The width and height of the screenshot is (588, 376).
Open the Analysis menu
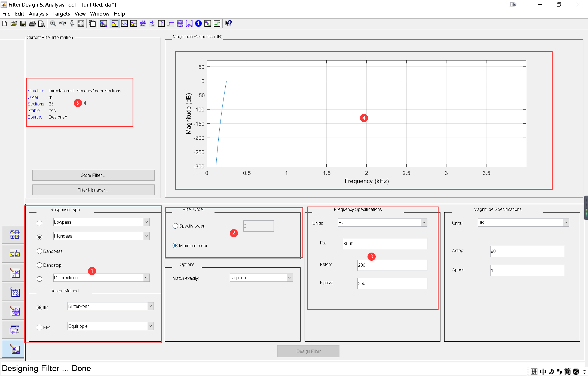[38, 14]
